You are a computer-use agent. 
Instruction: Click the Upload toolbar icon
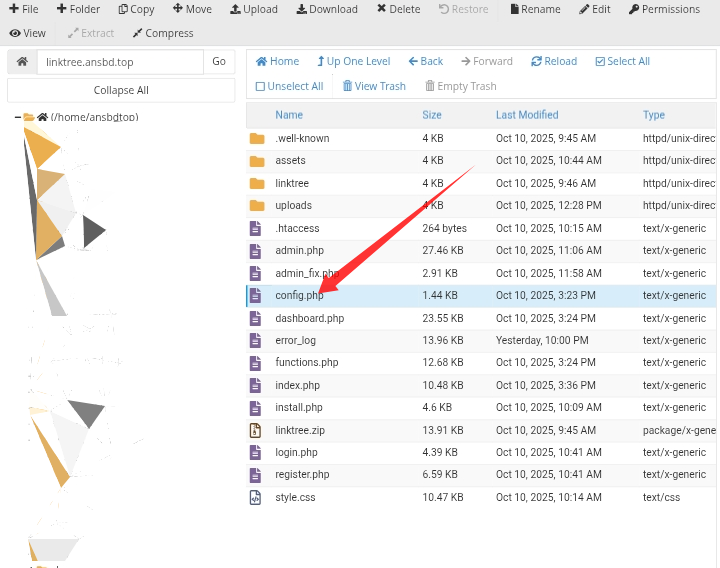coord(235,9)
